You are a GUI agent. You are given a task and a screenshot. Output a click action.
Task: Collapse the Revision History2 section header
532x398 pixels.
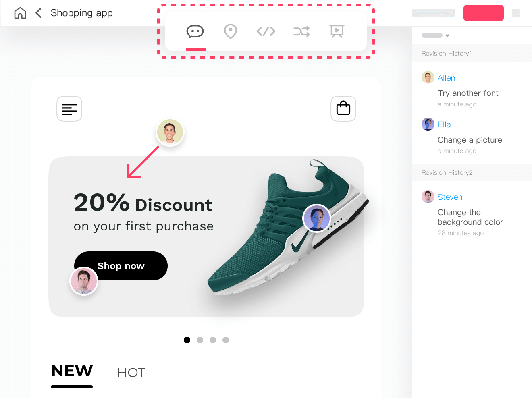(x=472, y=172)
